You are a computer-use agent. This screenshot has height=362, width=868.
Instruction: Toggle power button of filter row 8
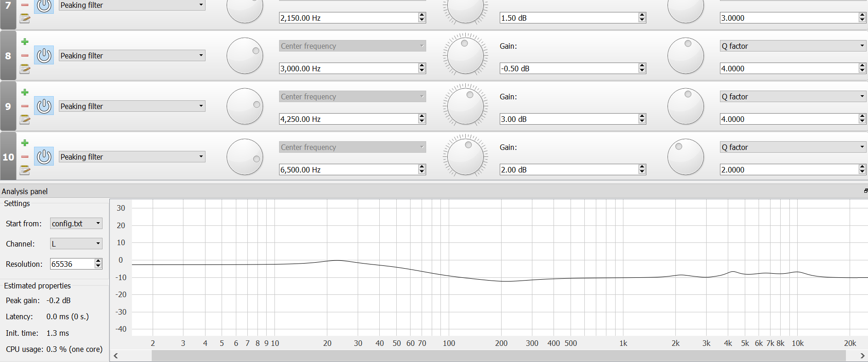click(44, 56)
